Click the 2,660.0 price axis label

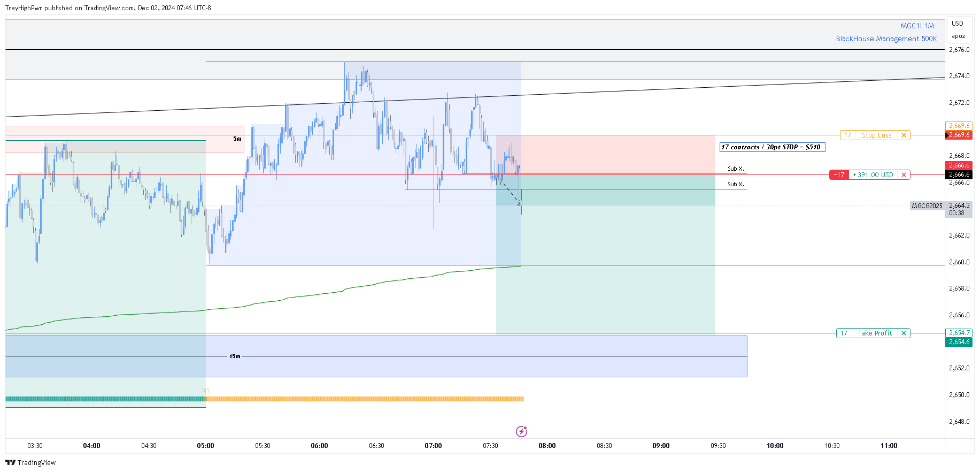coord(959,262)
